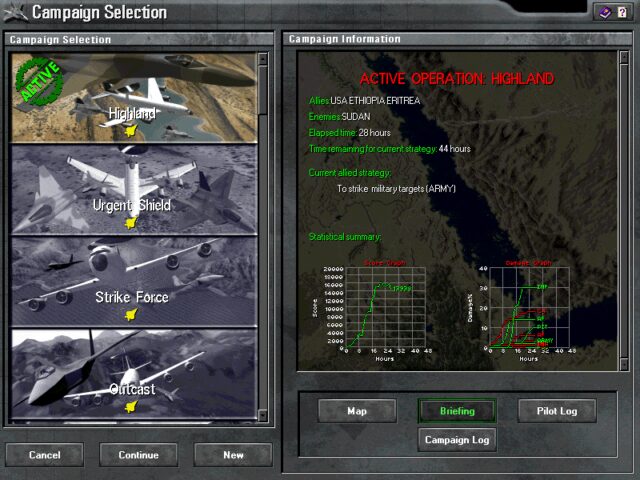Select the Highland campaign thumbnail
This screenshot has width=640, height=480.
click(133, 97)
